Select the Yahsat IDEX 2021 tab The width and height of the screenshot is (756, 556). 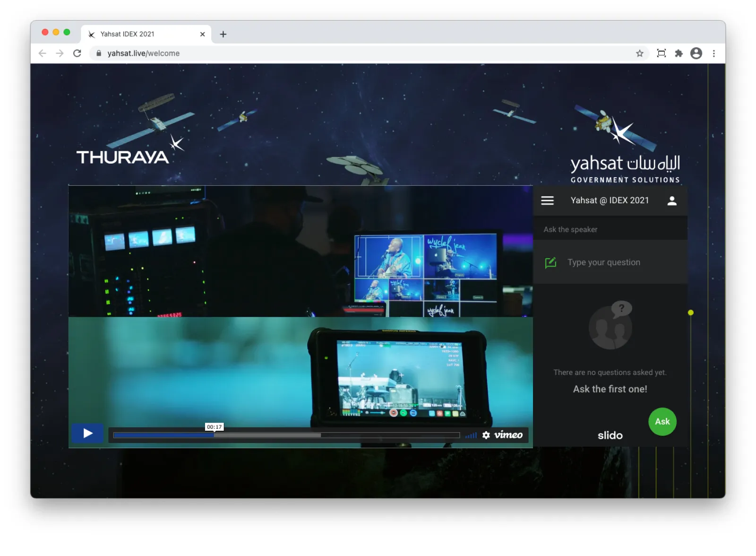tap(146, 34)
